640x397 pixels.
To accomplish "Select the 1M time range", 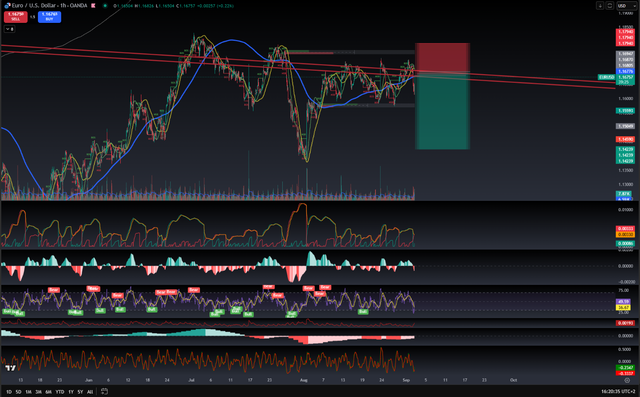I will tap(28, 392).
